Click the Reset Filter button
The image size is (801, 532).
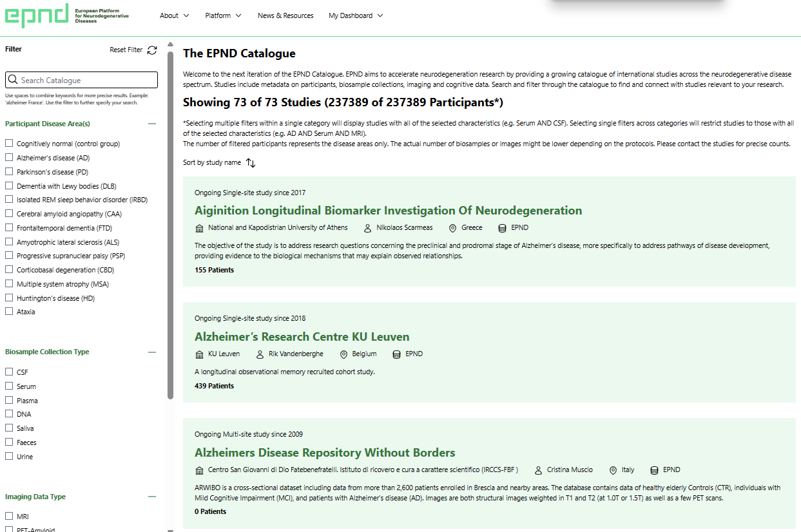133,50
